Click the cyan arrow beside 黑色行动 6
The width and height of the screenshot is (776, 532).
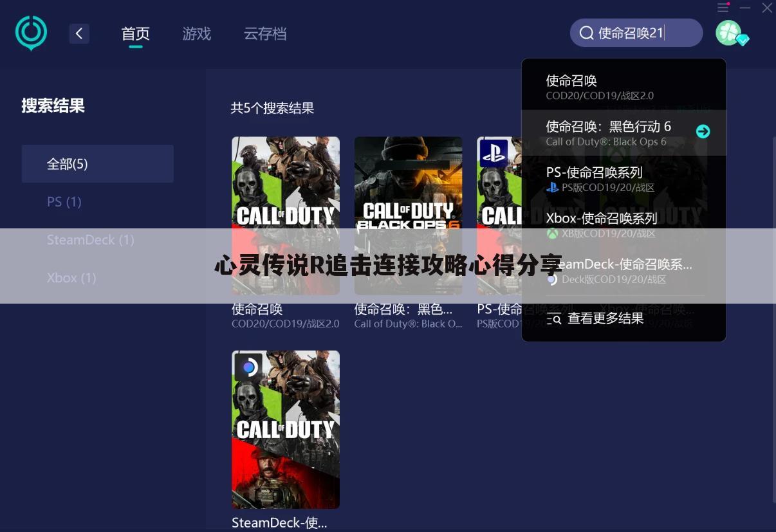(x=703, y=131)
